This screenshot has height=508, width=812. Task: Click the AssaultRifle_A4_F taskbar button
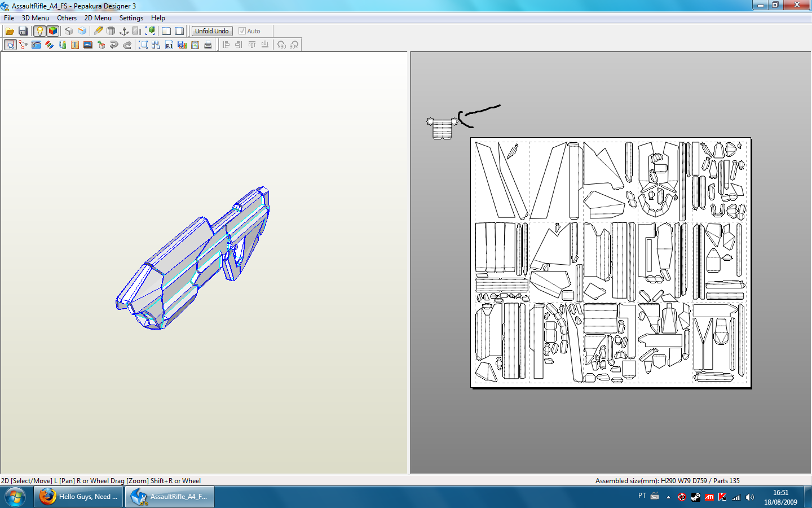pos(170,497)
